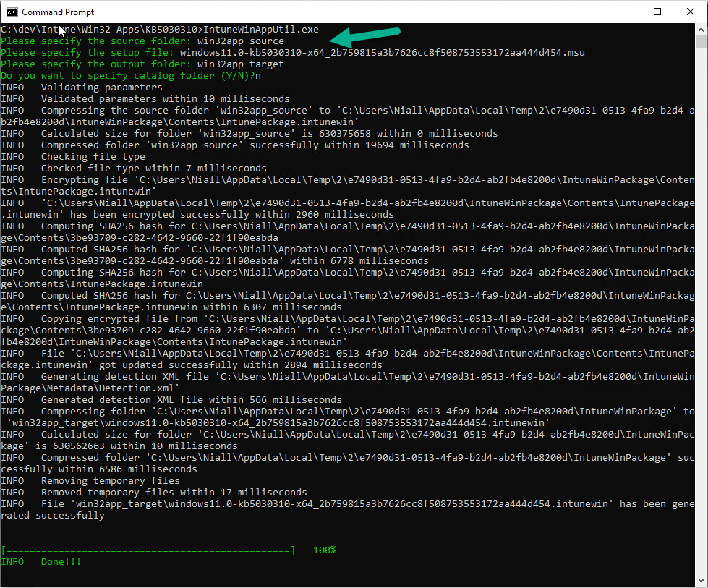708x588 pixels.
Task: Maximize the Command Prompt window
Action: [657, 12]
